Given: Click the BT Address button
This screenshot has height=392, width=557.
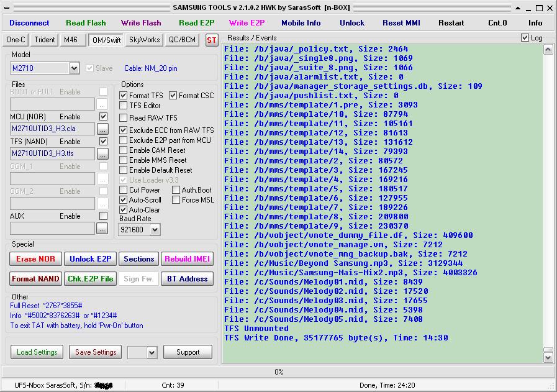Looking at the screenshot, I should [x=187, y=279].
